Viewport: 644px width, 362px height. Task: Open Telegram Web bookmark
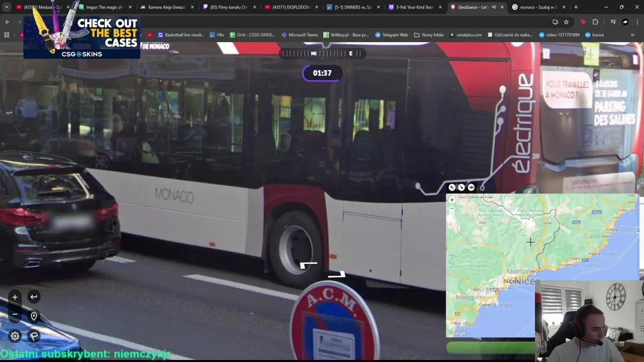pos(391,35)
